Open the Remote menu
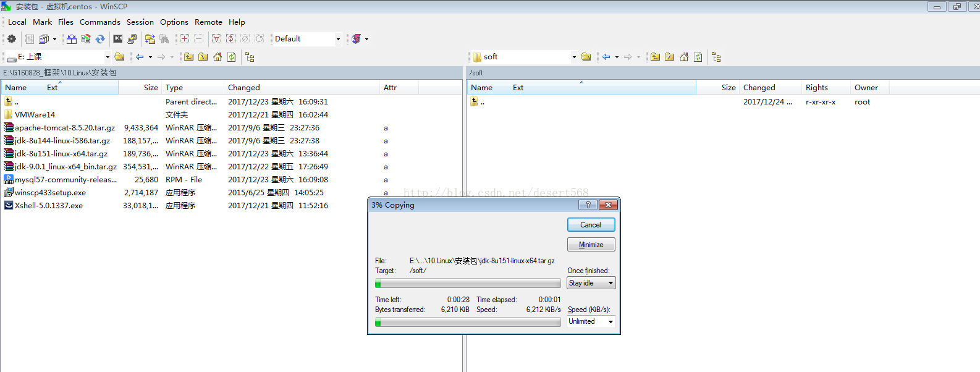 pyautogui.click(x=208, y=22)
